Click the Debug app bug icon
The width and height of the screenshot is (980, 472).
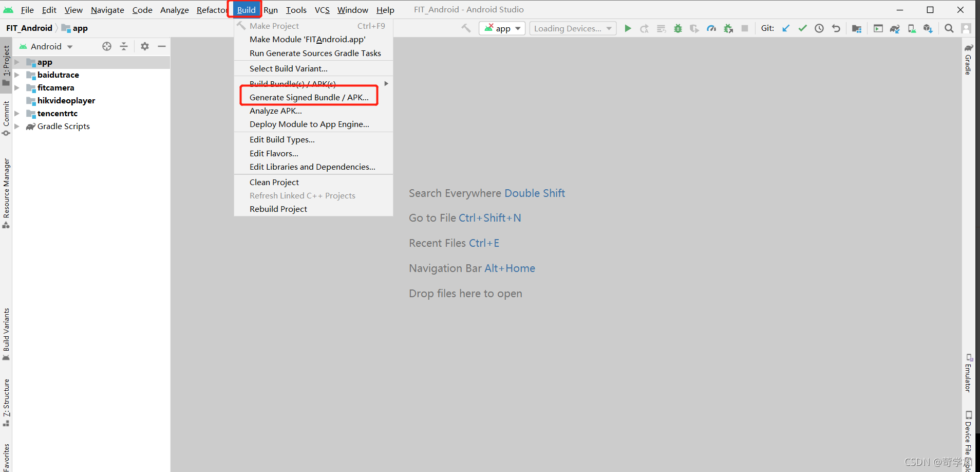[x=678, y=28]
